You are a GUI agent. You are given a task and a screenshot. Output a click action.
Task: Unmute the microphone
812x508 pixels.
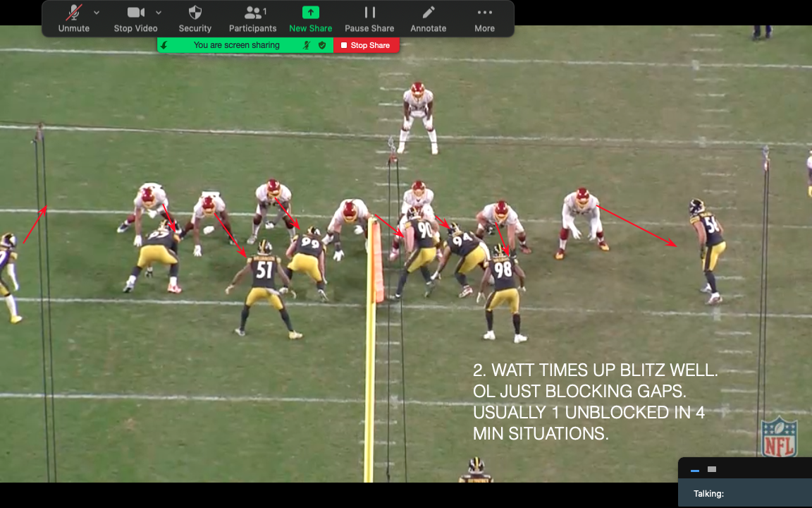point(73,18)
